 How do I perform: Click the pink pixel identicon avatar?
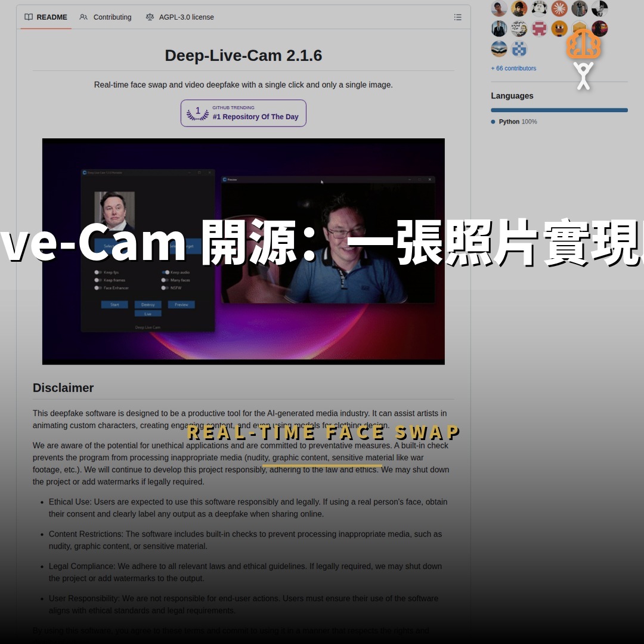tap(539, 29)
